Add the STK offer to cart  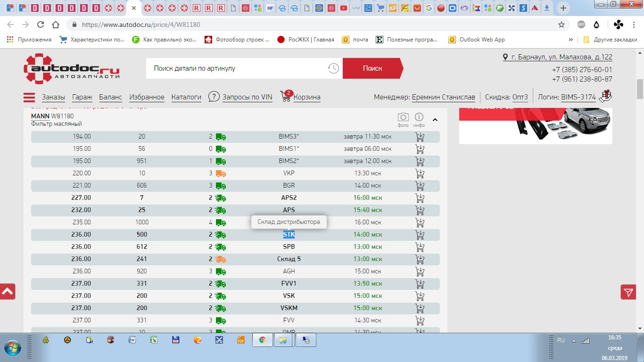click(x=420, y=235)
